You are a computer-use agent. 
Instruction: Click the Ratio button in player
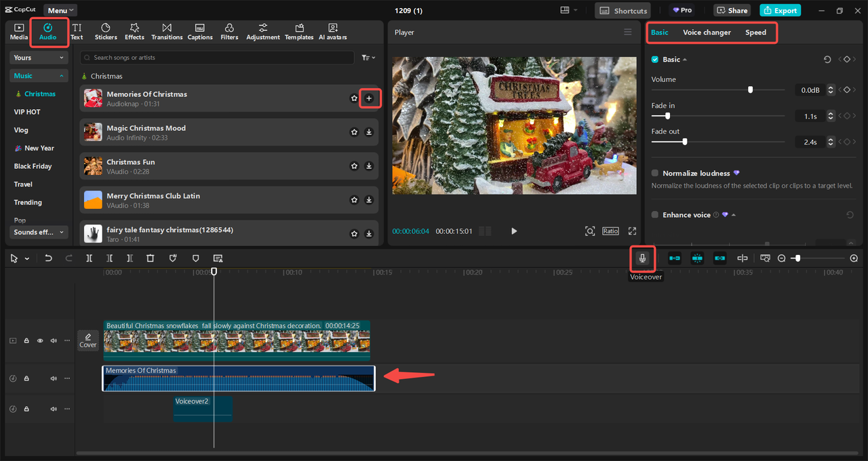coord(610,231)
